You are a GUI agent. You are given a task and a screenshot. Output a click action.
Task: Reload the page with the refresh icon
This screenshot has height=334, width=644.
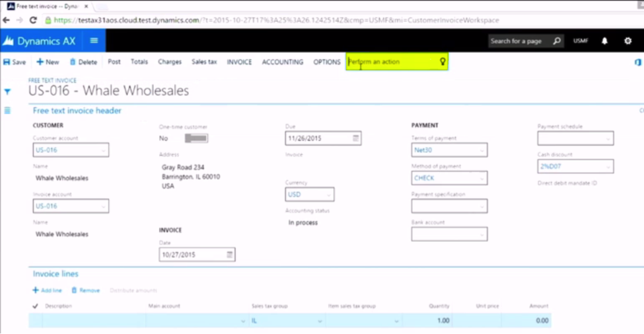33,20
